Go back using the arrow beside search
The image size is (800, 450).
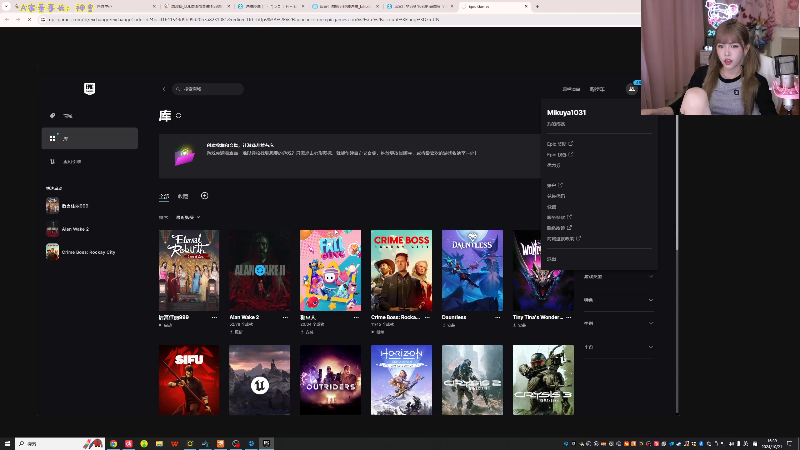point(164,89)
